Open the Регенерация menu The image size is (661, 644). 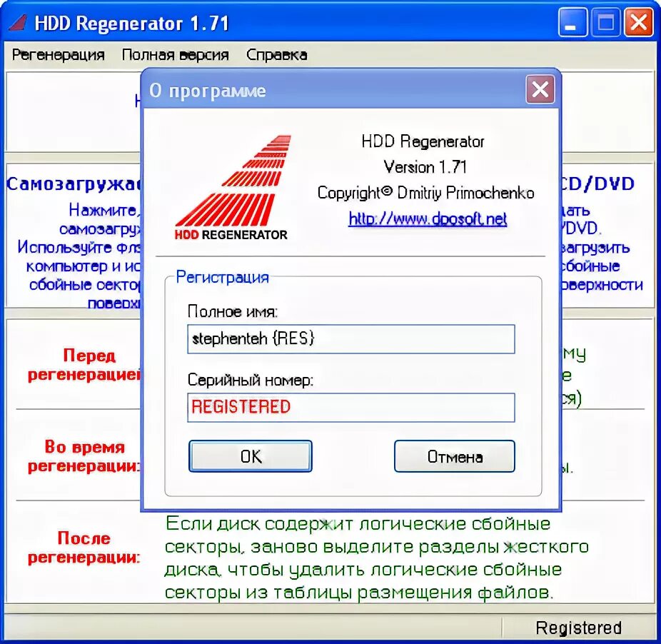[x=58, y=55]
